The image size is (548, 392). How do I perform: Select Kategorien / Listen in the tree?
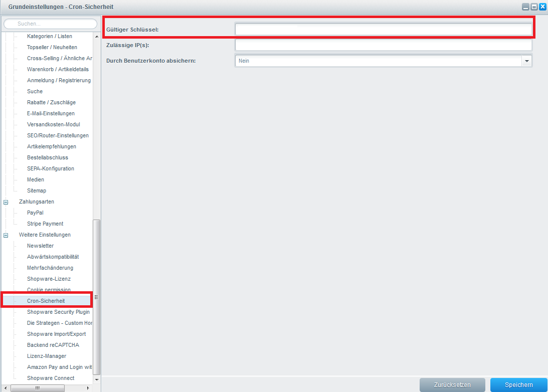[49, 36]
